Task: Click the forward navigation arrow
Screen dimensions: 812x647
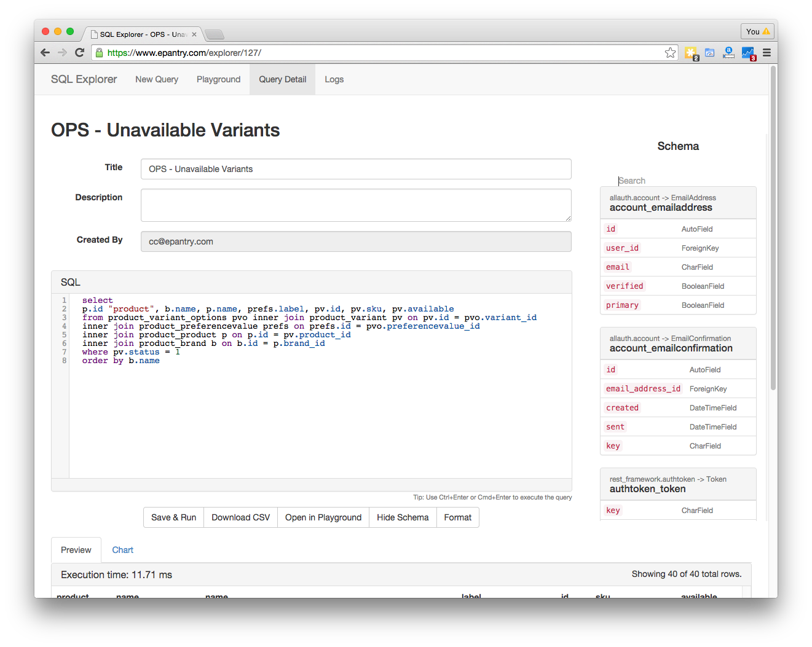Action: point(62,53)
